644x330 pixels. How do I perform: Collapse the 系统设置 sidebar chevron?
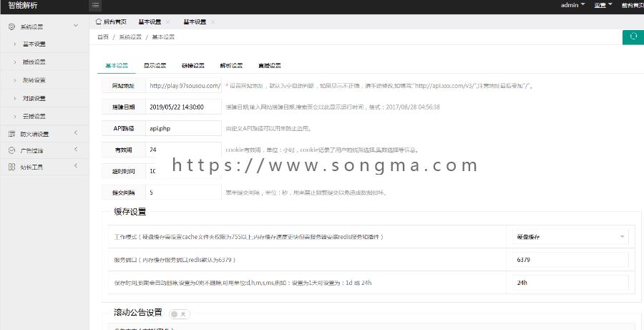pos(76,26)
